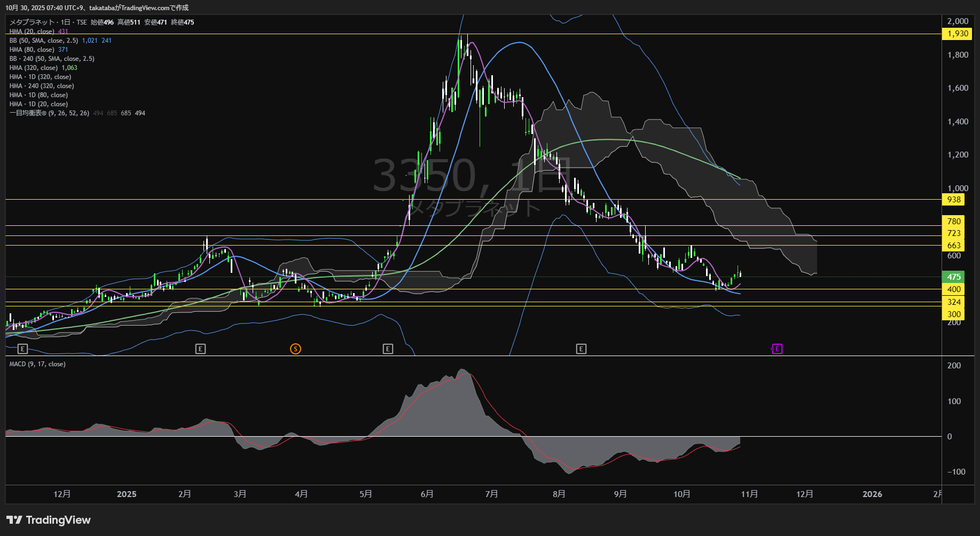Select the green 475 current price label
Viewport: 980px width, 536px height.
[x=954, y=277]
